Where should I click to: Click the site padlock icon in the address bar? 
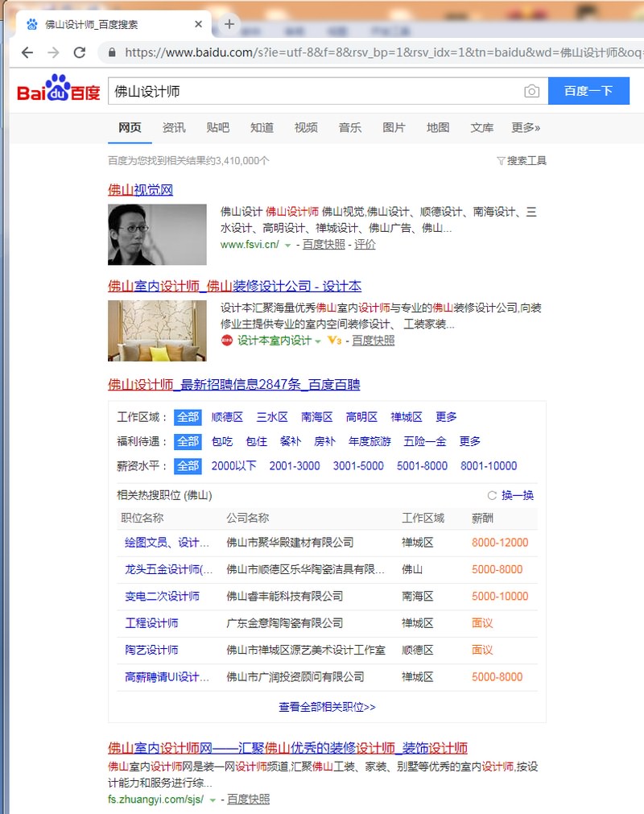tap(112, 52)
